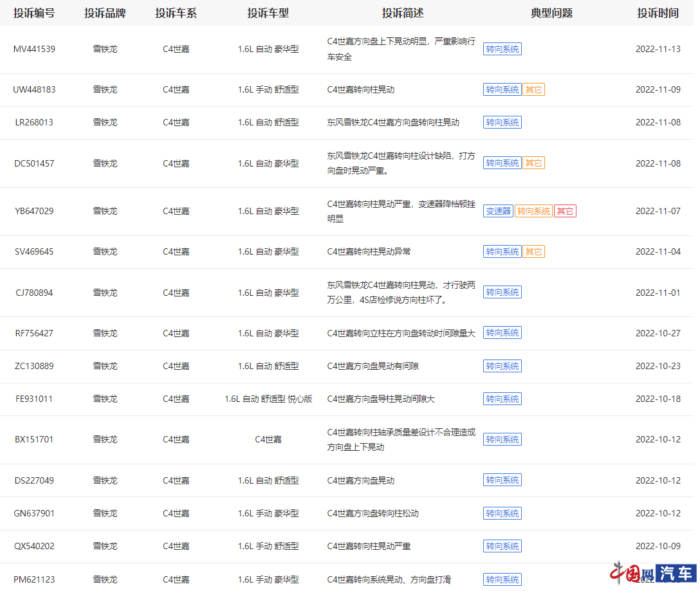Click the 投诉编号 column header
Image resolution: width=700 pixels, height=591 pixels.
(35, 13)
